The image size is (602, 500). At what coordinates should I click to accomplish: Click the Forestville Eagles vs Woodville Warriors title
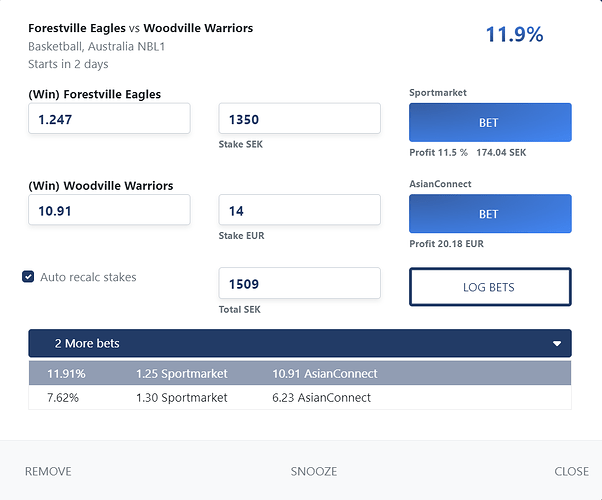[x=140, y=28]
